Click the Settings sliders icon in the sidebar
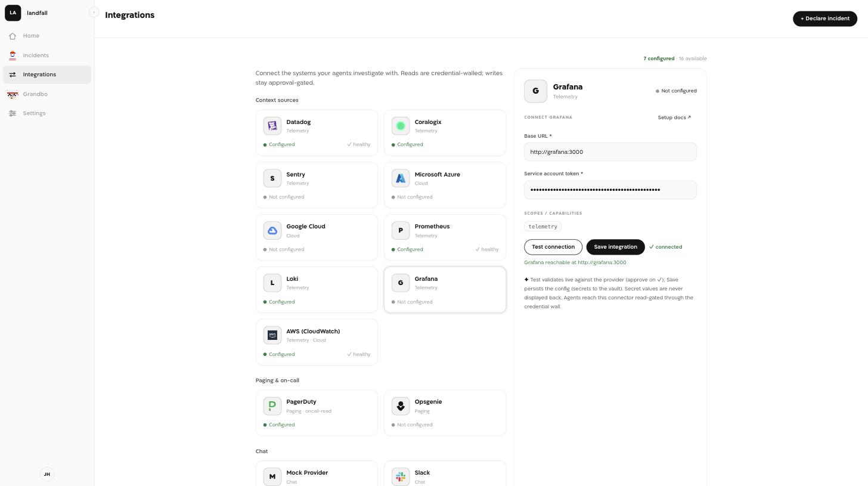Screen dimensions: 868x486 point(13,113)
